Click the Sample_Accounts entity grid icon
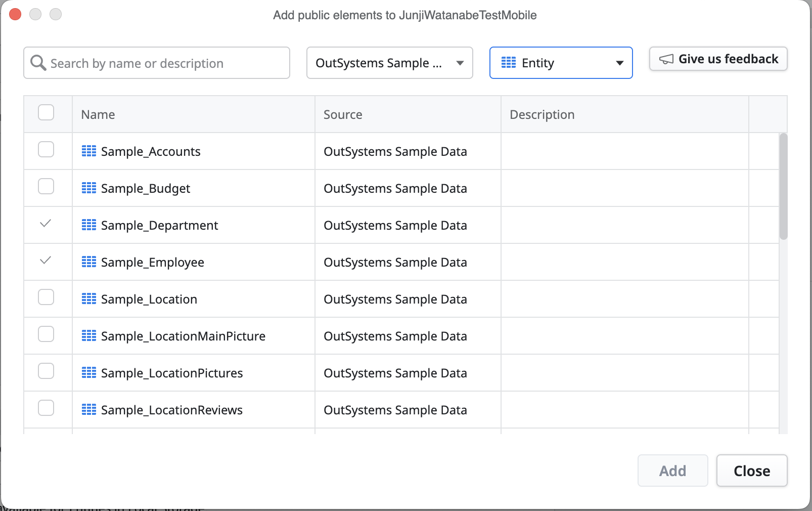This screenshot has height=511, width=812. click(89, 151)
